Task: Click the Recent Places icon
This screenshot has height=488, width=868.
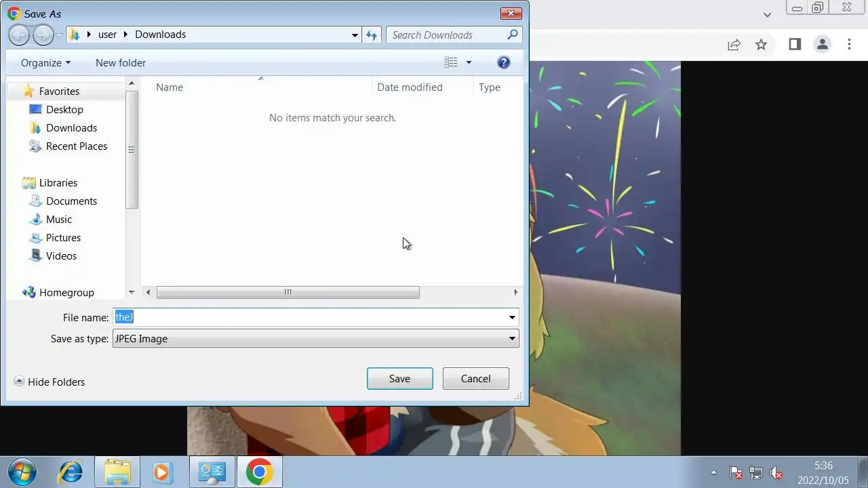Action: [x=36, y=146]
